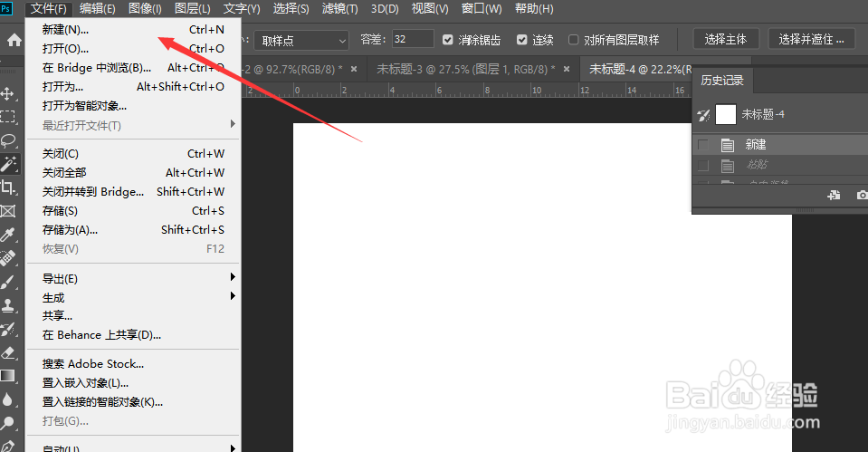Click the document icon of 粘贴 history state
This screenshot has height=452, width=868.
pos(728,165)
